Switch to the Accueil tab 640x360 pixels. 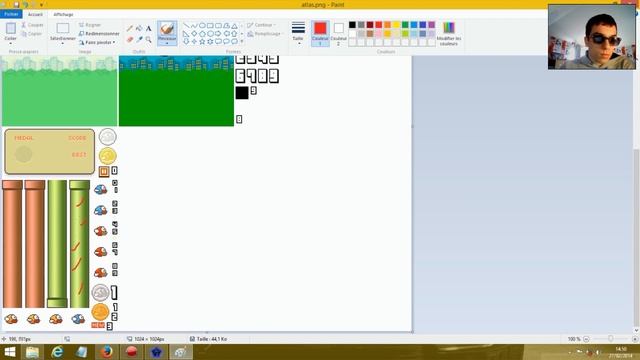[x=36, y=14]
